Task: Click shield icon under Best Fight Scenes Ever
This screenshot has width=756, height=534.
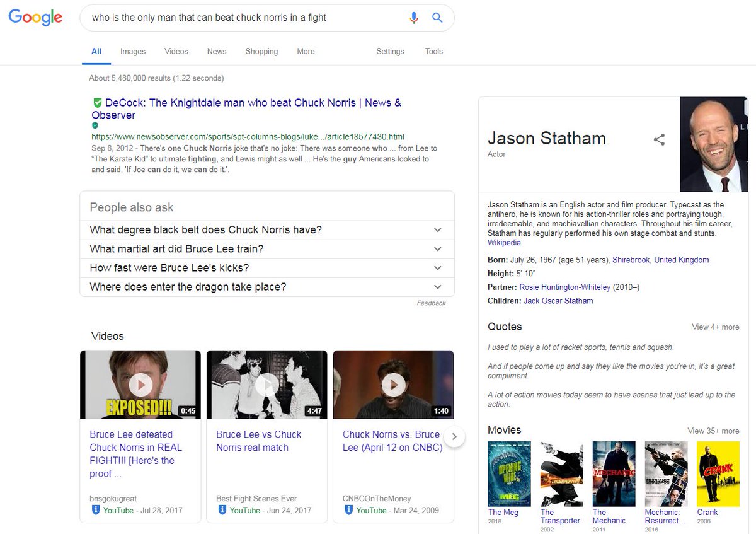Action: click(222, 510)
